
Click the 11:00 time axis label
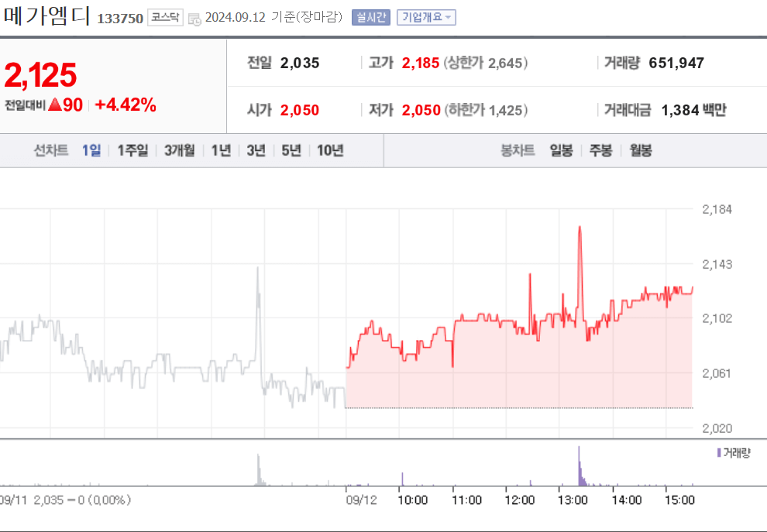[x=466, y=499]
